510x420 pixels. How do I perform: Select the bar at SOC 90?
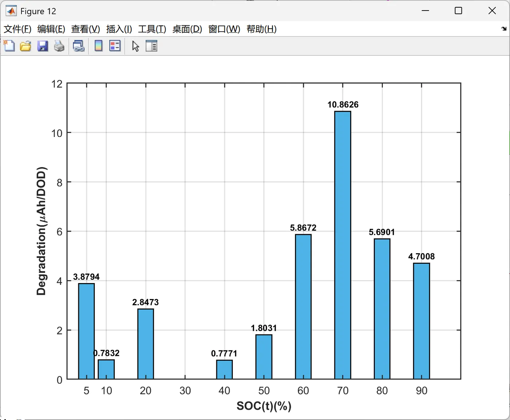tap(421, 321)
